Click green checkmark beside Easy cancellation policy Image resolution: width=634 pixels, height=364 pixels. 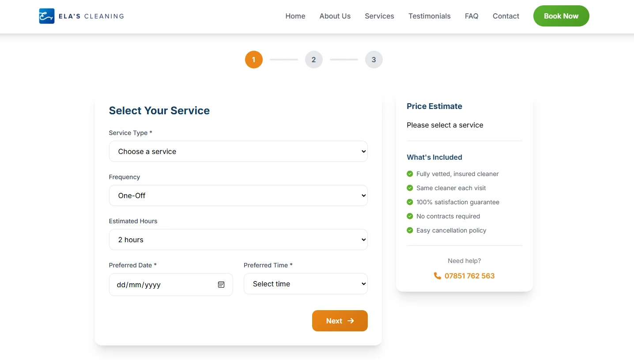410,230
